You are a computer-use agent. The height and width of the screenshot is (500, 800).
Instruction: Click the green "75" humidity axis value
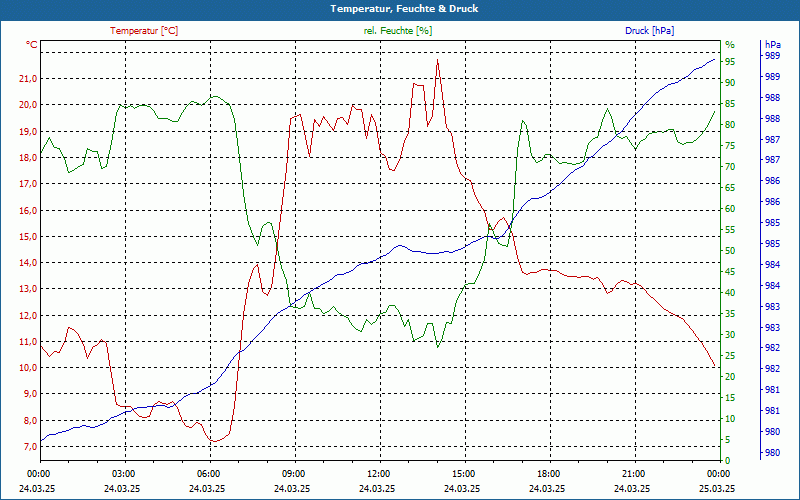(730, 146)
